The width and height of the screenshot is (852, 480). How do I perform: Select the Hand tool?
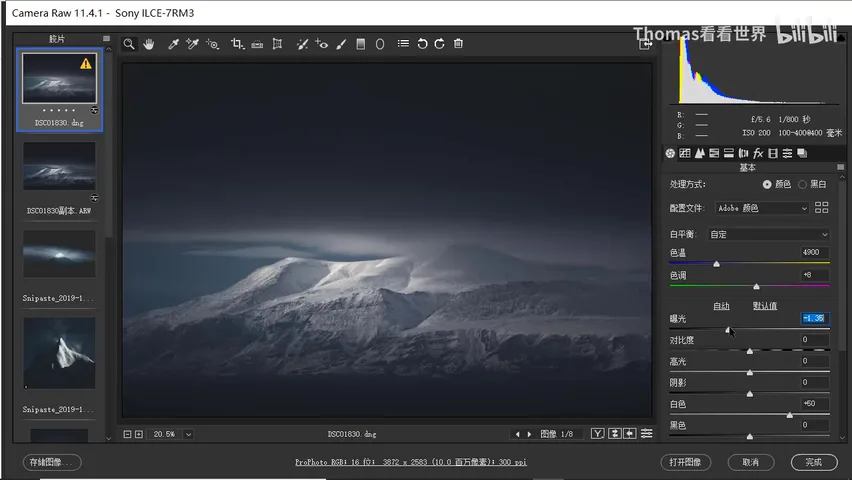148,44
